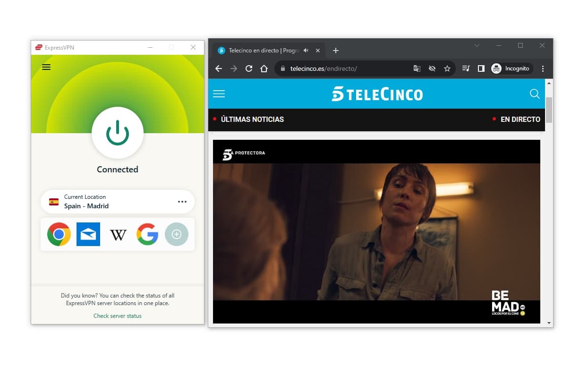Click the Check server status link
588x366 pixels.
click(117, 315)
